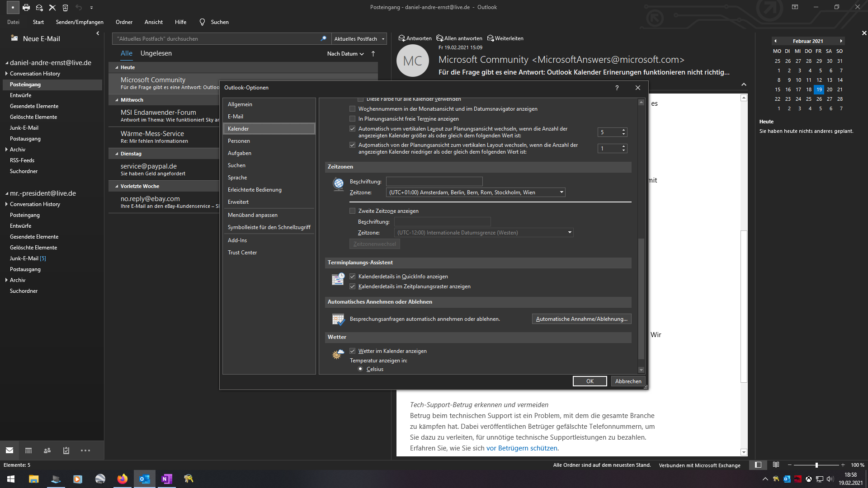The height and width of the screenshot is (488, 868).
Task: Select Trust Center in Outlook-Optionen
Action: (x=269, y=253)
